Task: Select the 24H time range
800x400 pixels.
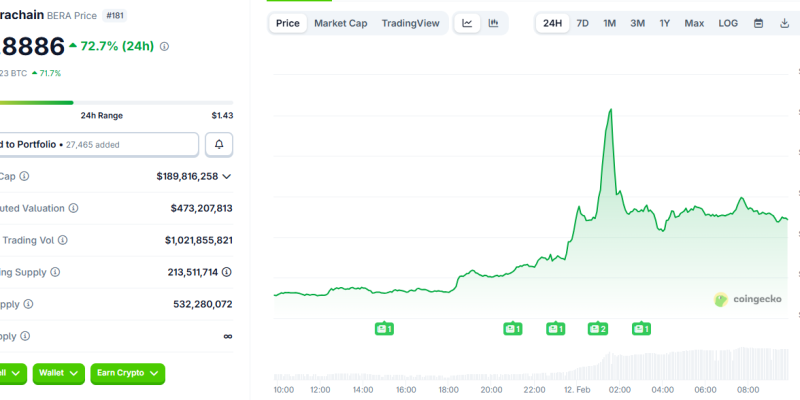Action: 552,23
